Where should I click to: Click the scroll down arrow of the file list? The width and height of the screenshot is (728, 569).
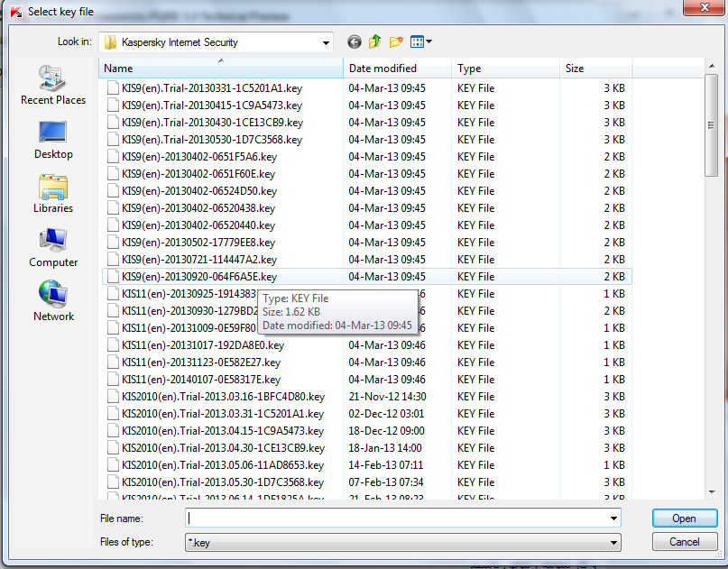711,491
